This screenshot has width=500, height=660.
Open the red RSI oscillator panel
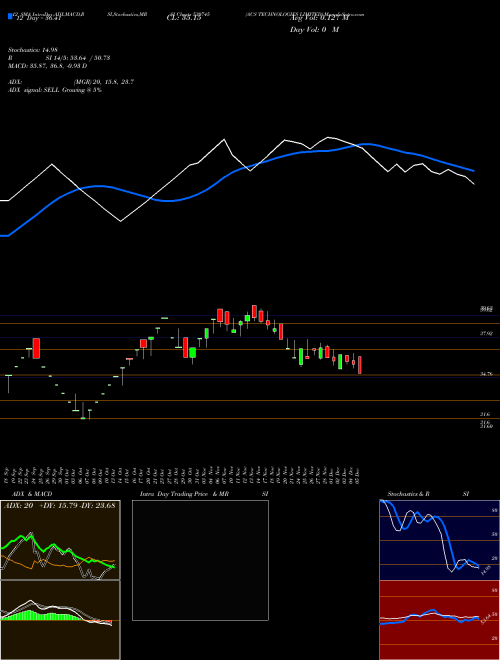[440, 620]
